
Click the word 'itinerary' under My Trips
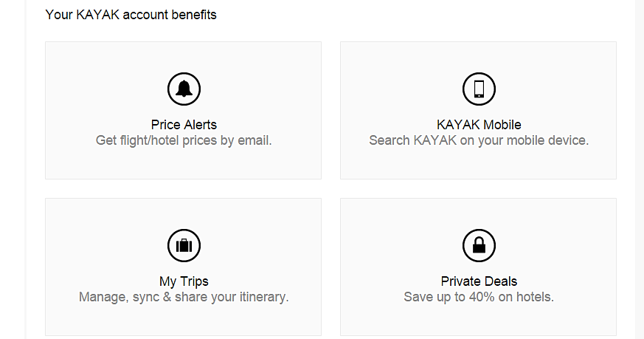coord(263,297)
